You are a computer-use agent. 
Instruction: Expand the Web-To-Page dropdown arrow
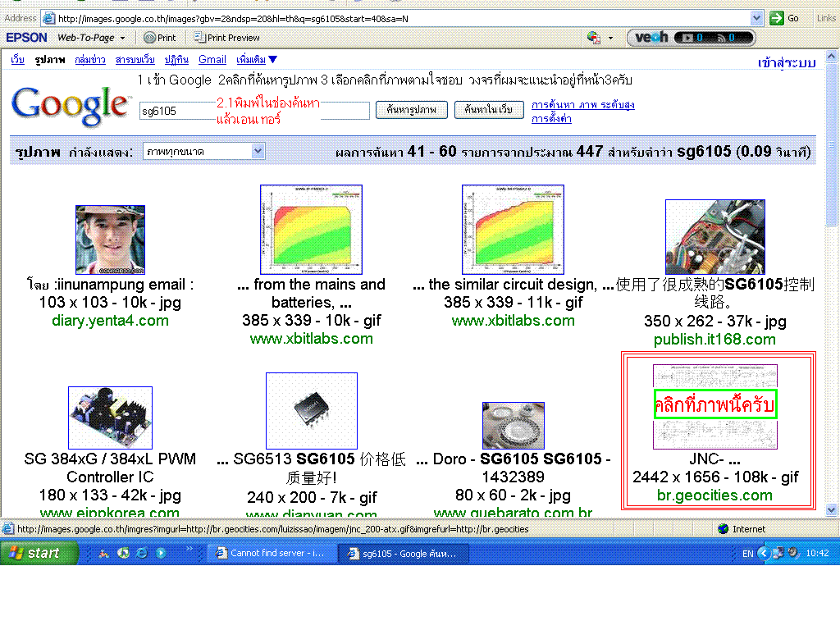[x=123, y=38]
